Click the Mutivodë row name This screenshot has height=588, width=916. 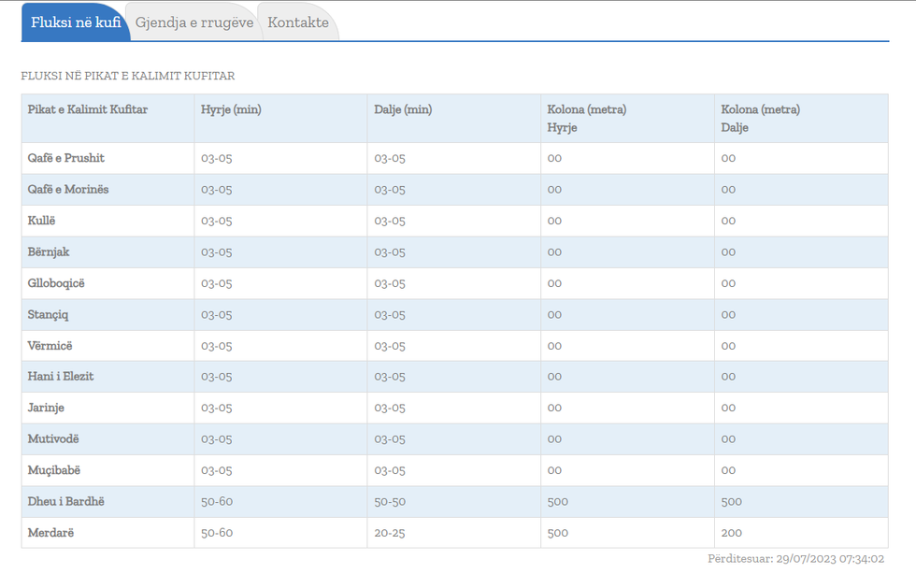click(53, 438)
